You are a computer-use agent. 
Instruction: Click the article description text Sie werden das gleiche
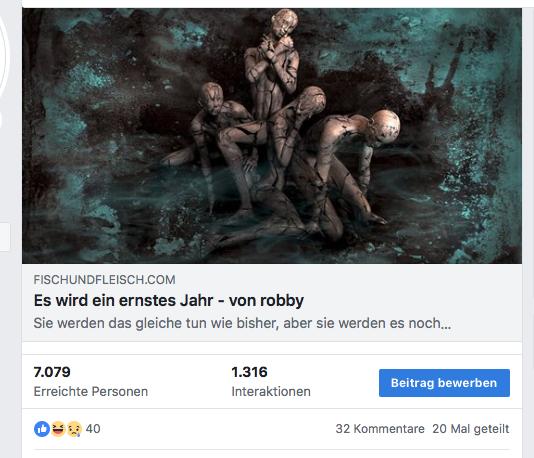(x=242, y=323)
